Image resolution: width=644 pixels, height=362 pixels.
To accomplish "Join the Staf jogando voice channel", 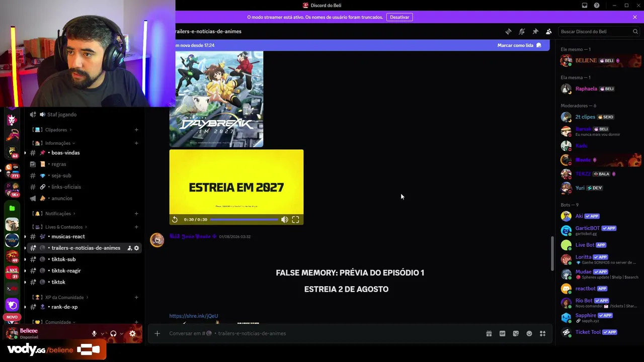I will tap(84, 115).
